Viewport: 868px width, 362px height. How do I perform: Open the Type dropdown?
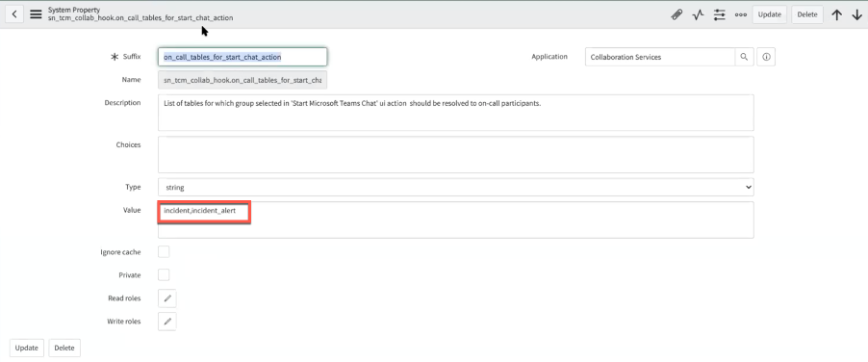tap(455, 187)
